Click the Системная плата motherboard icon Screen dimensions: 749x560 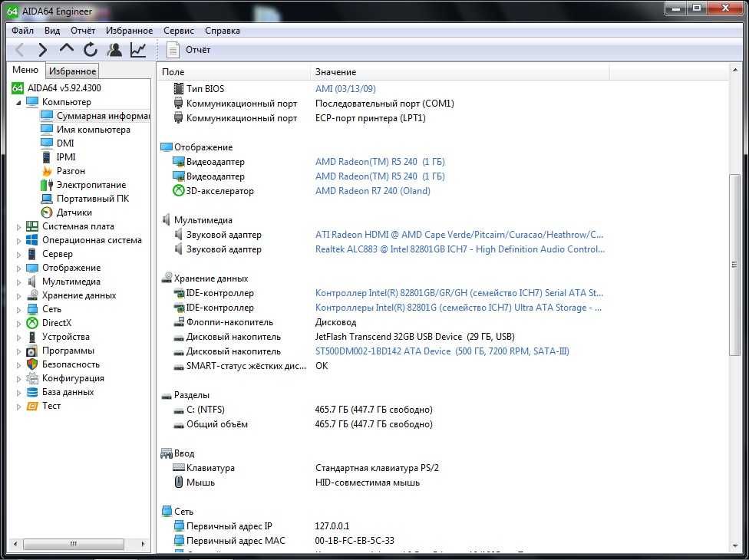click(x=32, y=226)
